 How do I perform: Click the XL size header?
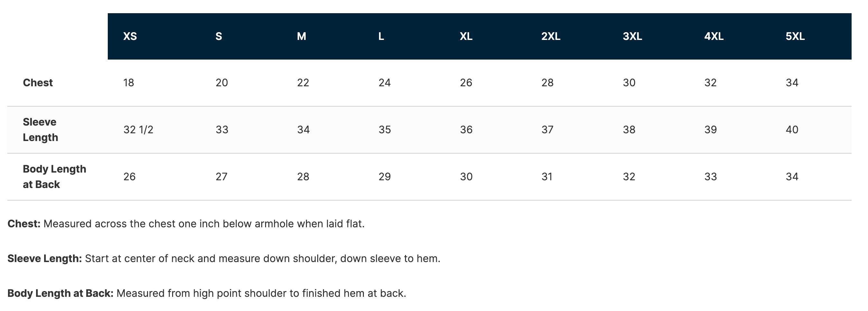(466, 36)
